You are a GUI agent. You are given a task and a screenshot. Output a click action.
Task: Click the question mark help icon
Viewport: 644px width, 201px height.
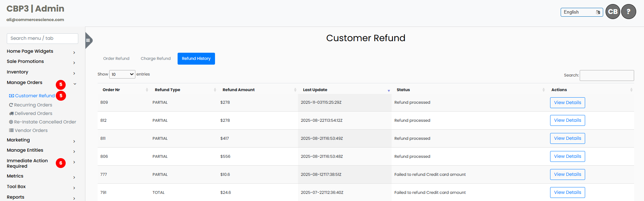click(628, 12)
